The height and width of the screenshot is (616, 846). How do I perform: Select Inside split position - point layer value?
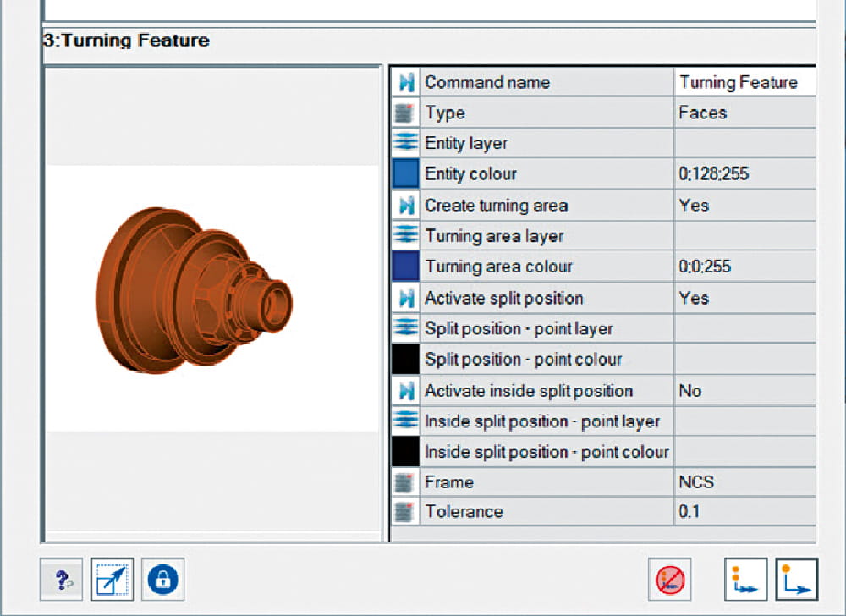745,421
